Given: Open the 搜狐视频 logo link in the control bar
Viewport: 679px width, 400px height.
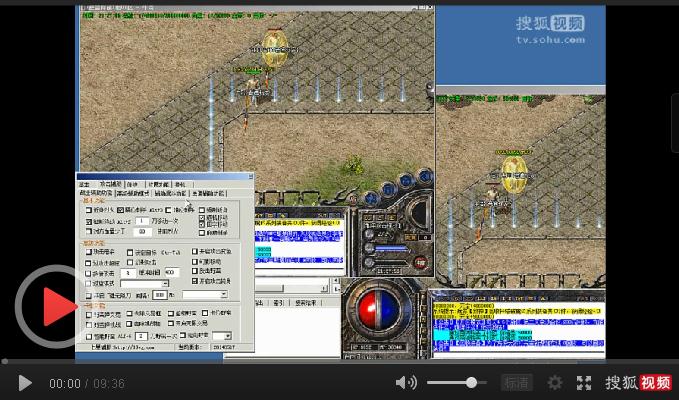Looking at the screenshot, I should pos(638,383).
